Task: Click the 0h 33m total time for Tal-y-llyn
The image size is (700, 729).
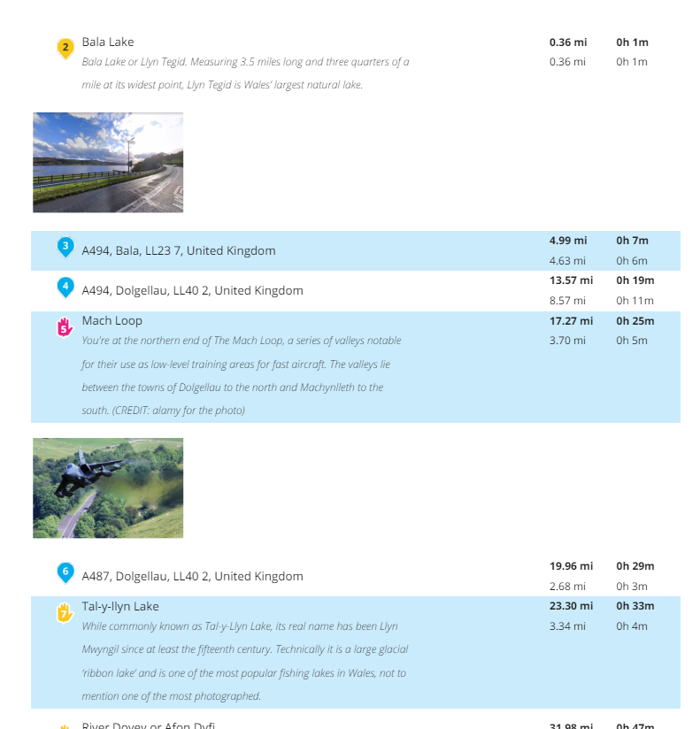Action: coord(635,606)
